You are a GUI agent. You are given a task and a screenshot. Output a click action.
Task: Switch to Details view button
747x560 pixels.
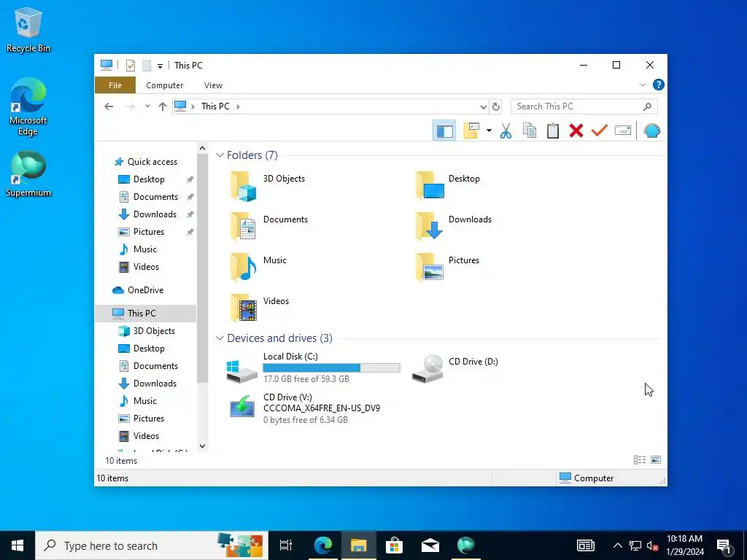coord(640,459)
